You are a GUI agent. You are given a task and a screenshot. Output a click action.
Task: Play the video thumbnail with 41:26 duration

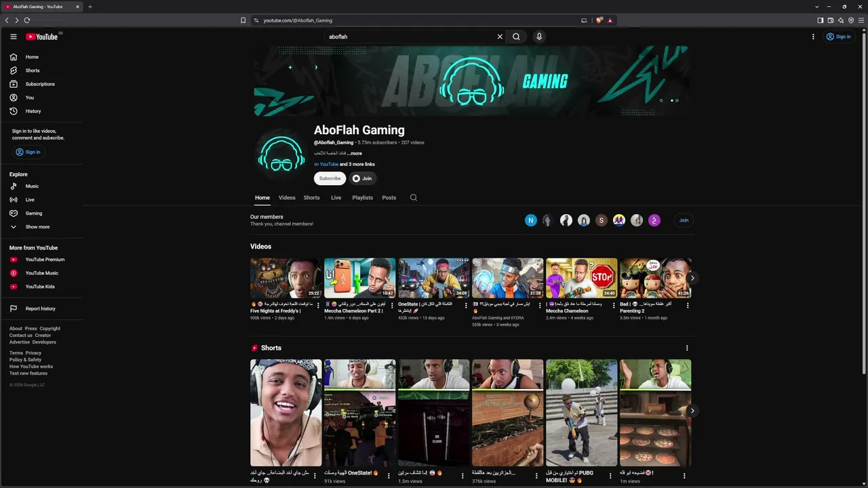(x=656, y=278)
